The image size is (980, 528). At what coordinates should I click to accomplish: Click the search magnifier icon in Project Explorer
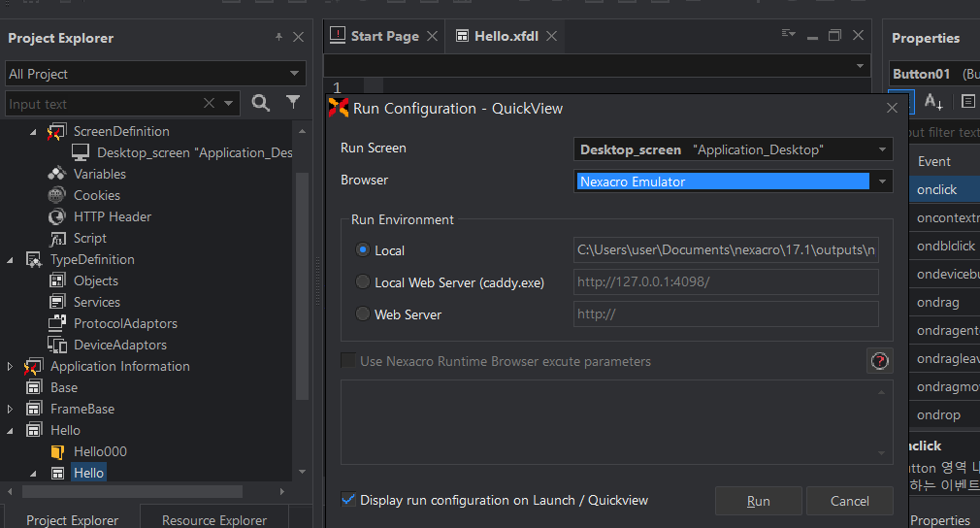coord(261,103)
